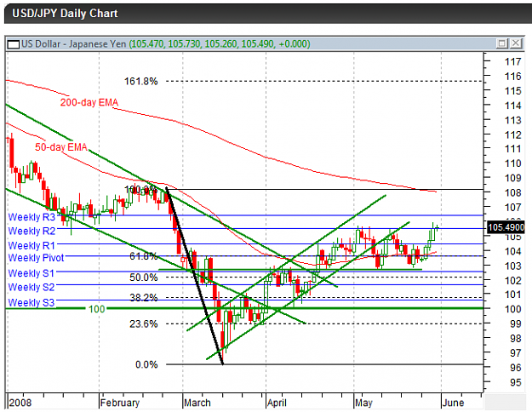Click the 2008 label on the time axis
532x412 pixels.
pyautogui.click(x=20, y=403)
